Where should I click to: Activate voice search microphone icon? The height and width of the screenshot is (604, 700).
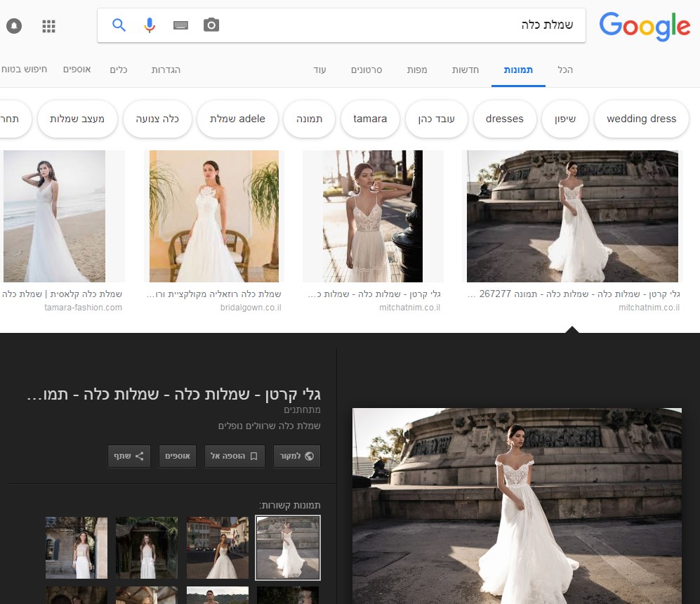150,25
